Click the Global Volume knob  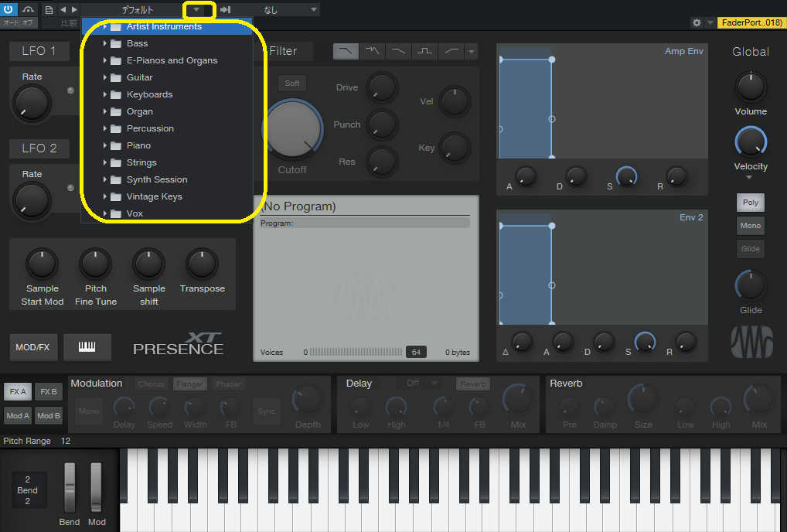pyautogui.click(x=751, y=87)
